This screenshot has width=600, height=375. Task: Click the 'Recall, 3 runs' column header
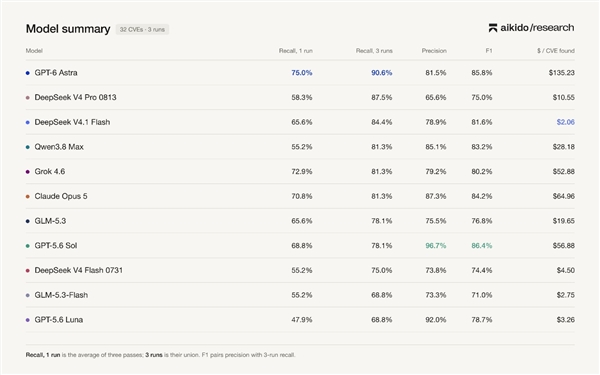tap(374, 51)
